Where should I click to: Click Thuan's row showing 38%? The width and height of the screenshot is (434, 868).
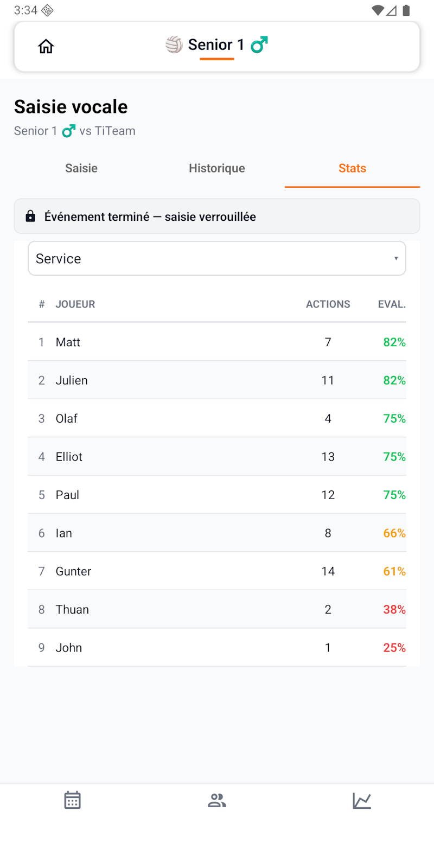[x=217, y=609]
